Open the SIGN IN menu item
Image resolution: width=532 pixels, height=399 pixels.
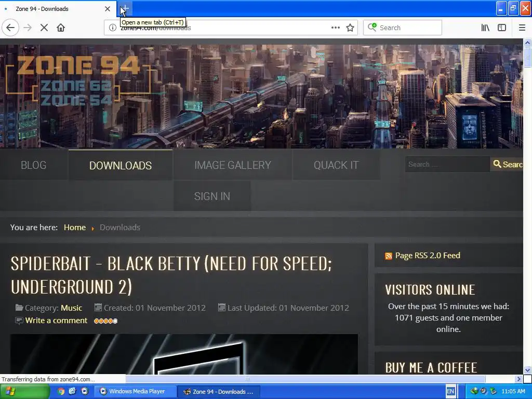(212, 196)
